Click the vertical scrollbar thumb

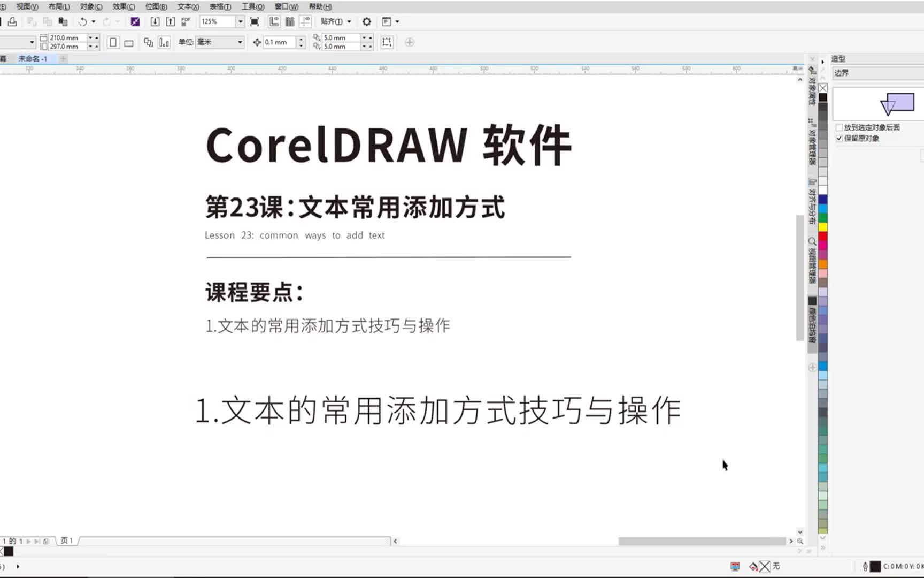point(800,278)
